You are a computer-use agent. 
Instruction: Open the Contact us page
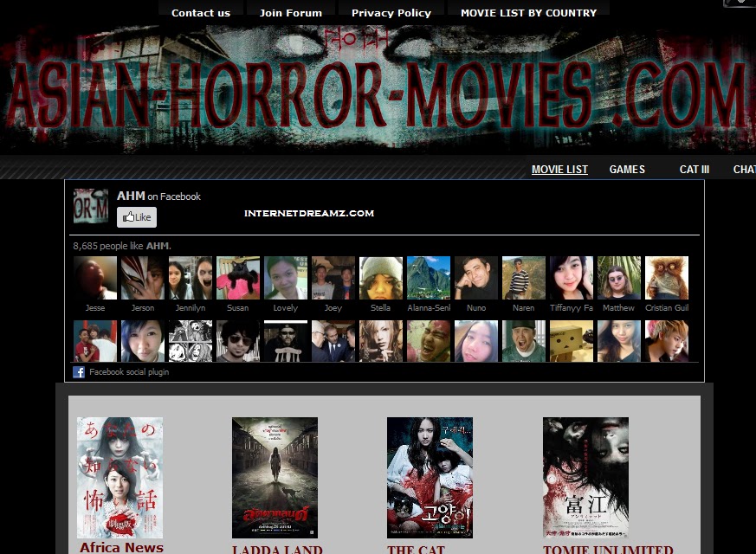pyautogui.click(x=201, y=13)
